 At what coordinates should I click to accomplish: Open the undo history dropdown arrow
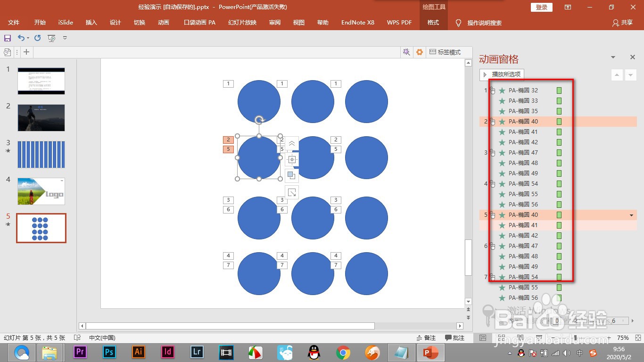28,38
